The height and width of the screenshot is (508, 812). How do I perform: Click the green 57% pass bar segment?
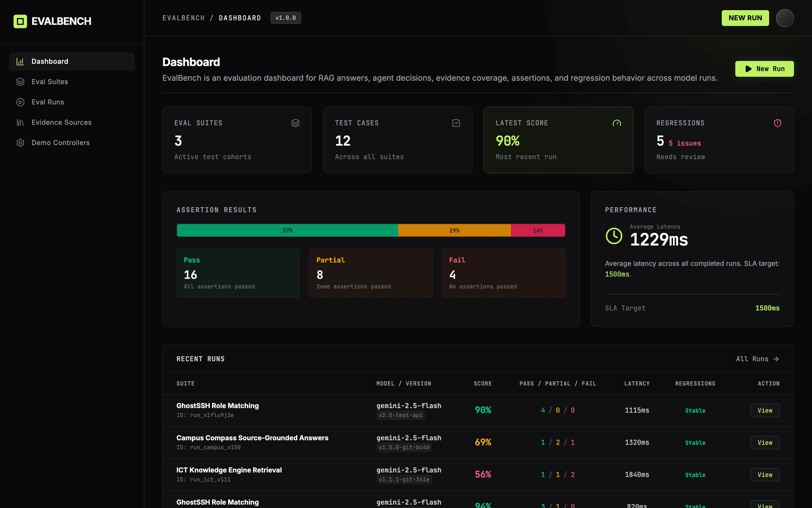click(x=288, y=231)
